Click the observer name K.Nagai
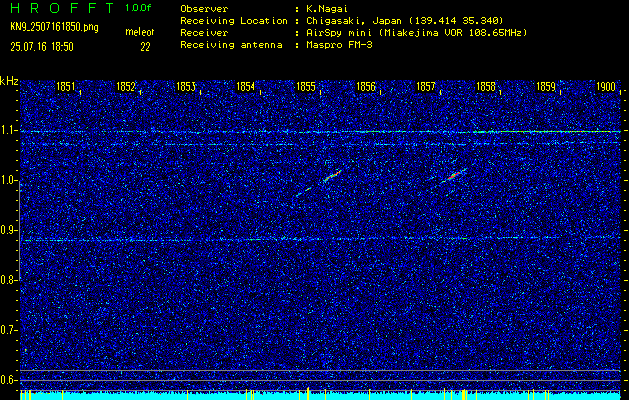This screenshot has height=400, width=629. (325, 9)
